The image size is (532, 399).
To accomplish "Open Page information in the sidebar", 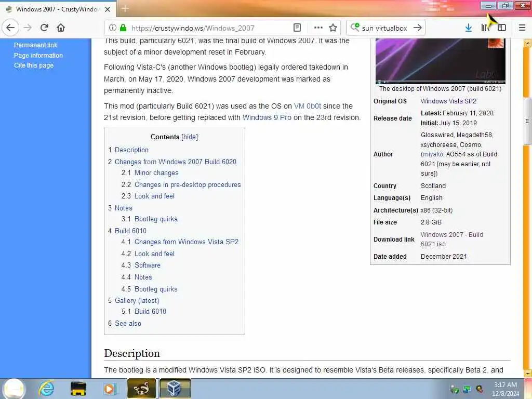I will [x=38, y=55].
